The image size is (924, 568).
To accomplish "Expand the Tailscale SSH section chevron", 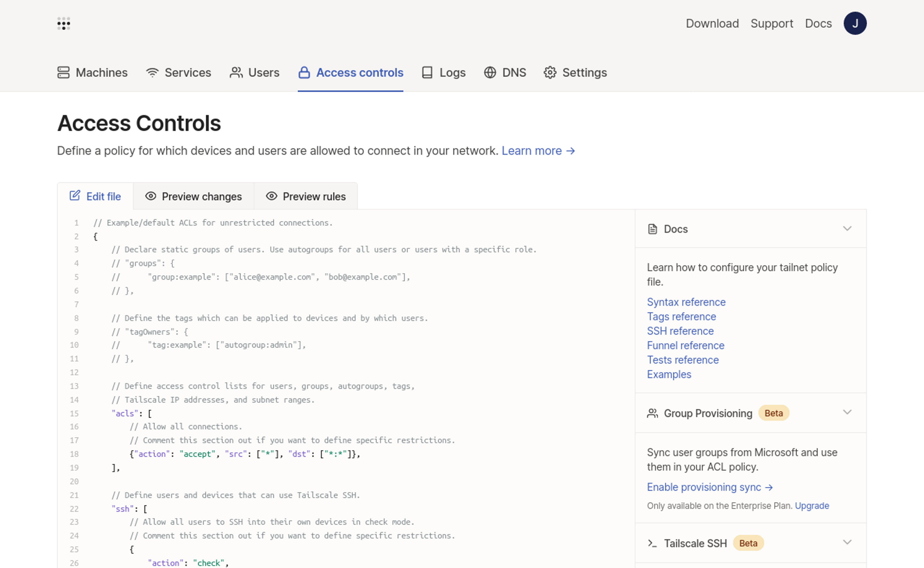I will [x=847, y=543].
